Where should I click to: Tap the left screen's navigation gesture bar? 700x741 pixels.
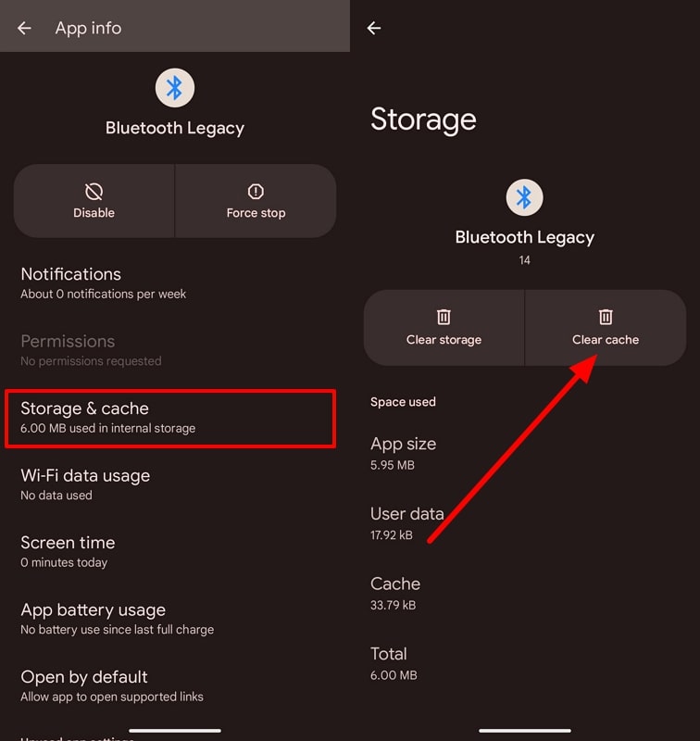[175, 731]
